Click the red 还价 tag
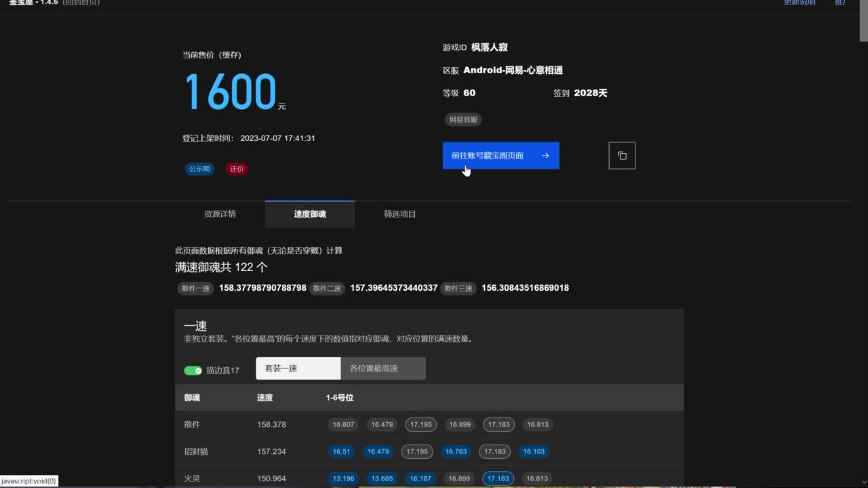Viewport: 868px width, 488px height. pyautogui.click(x=237, y=169)
